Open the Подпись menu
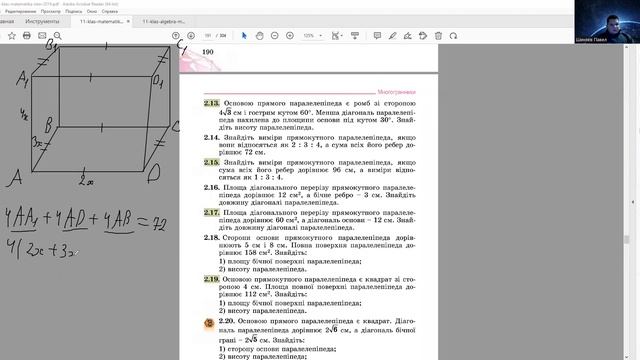 point(73,11)
